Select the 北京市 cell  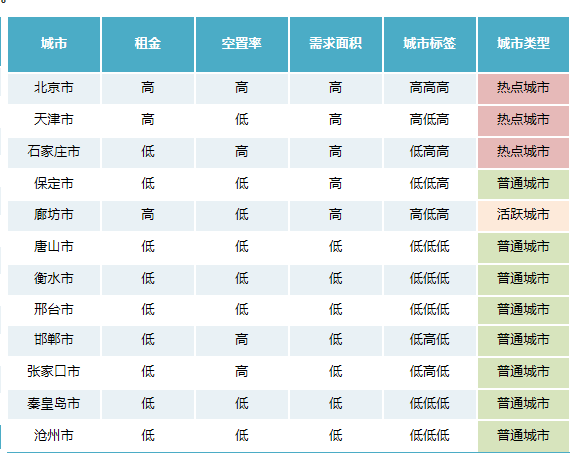(x=54, y=89)
